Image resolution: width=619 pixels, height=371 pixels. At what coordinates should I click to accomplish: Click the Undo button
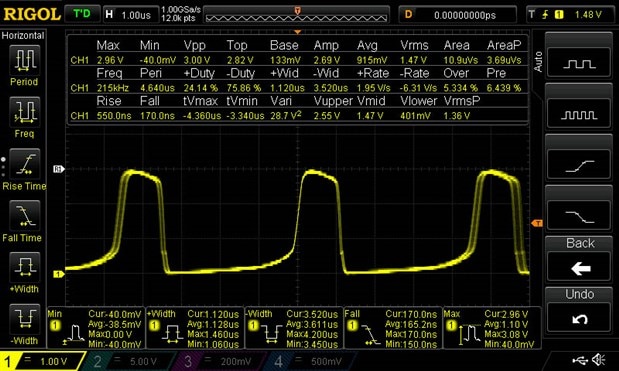coord(579,310)
